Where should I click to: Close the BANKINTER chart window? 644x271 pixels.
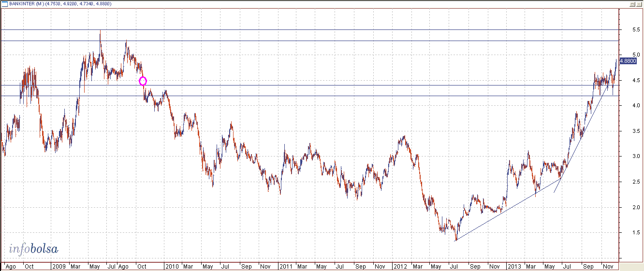(x=639, y=3)
